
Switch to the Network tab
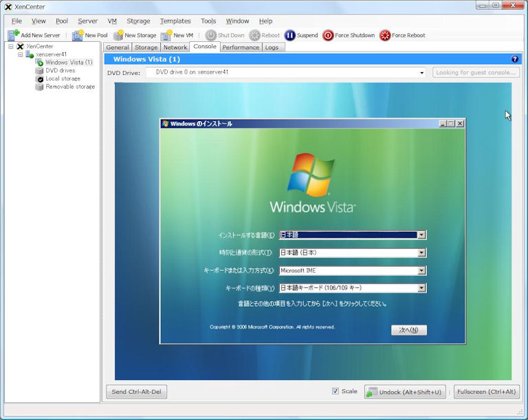click(175, 47)
